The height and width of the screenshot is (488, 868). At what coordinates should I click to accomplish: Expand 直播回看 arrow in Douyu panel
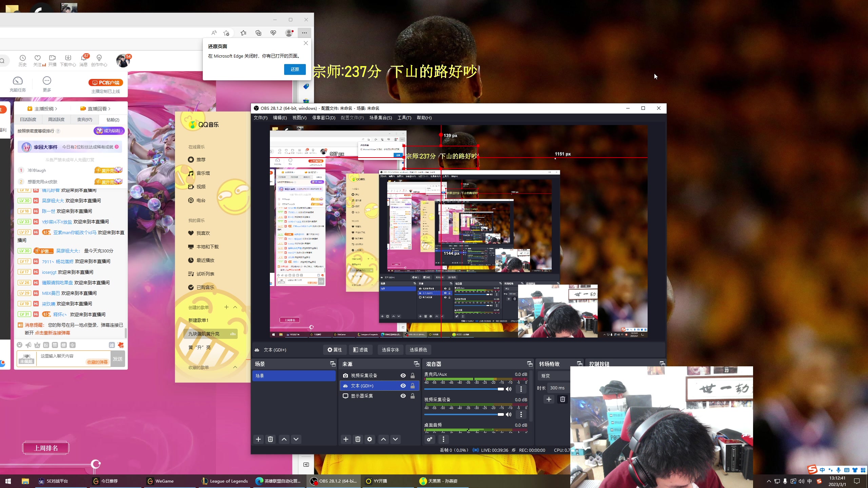point(109,109)
